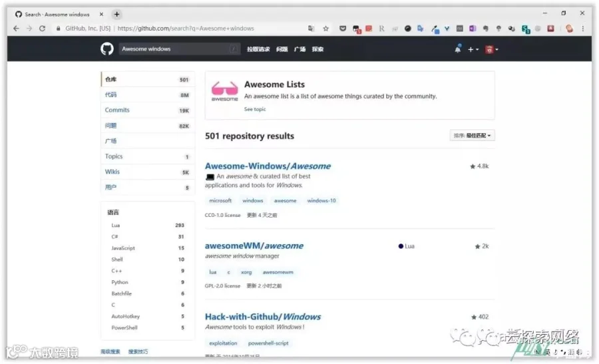Select Marketplace (广场) sidebar filter
The image size is (599, 364).
[x=148, y=141]
